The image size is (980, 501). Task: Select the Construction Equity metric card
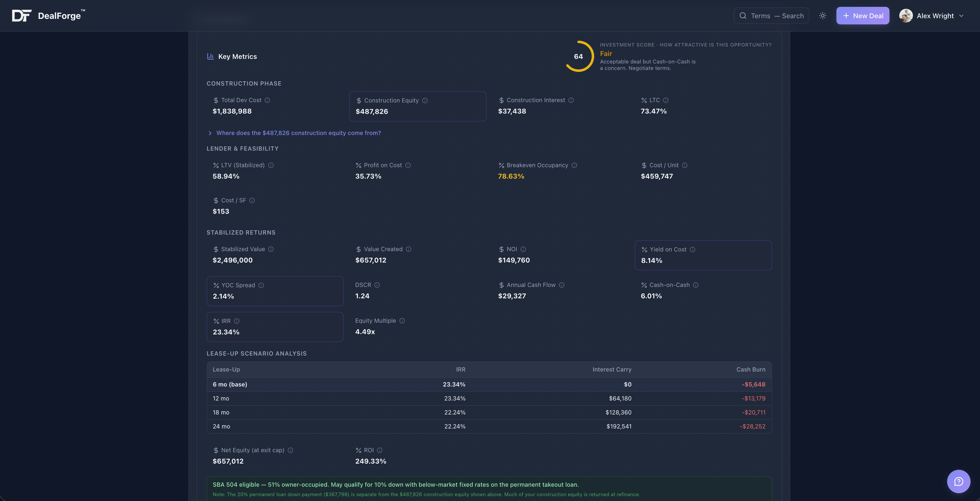[417, 106]
